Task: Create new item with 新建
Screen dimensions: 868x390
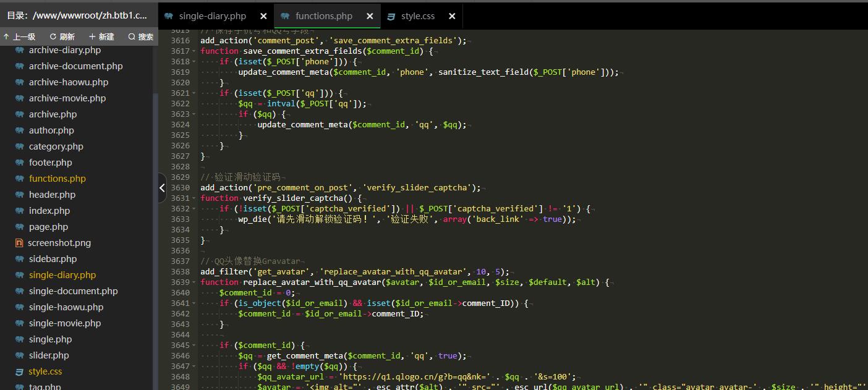Action: (x=102, y=37)
